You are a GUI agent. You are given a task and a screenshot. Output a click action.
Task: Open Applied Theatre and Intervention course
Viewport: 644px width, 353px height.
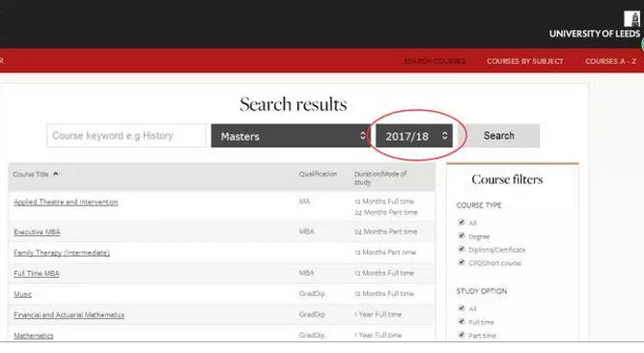(66, 202)
